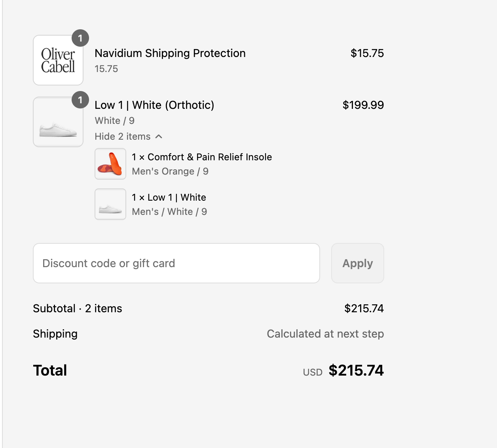Click the Comfort & Pain Relief Insole line
This screenshot has height=448, width=497.
click(202, 157)
